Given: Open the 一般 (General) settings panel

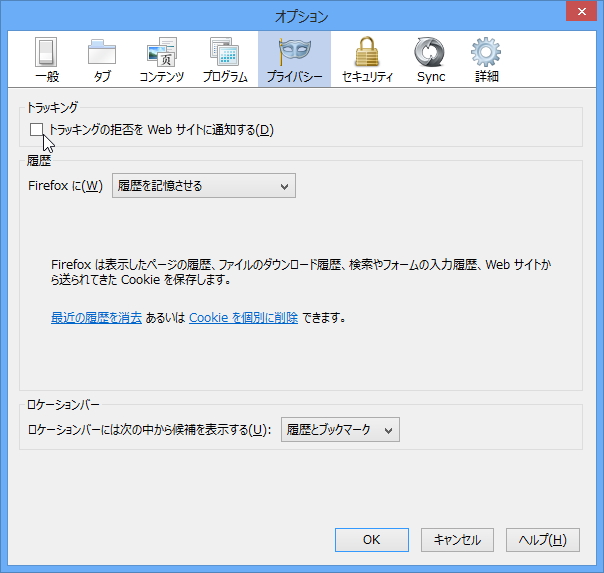Looking at the screenshot, I should pyautogui.click(x=47, y=59).
